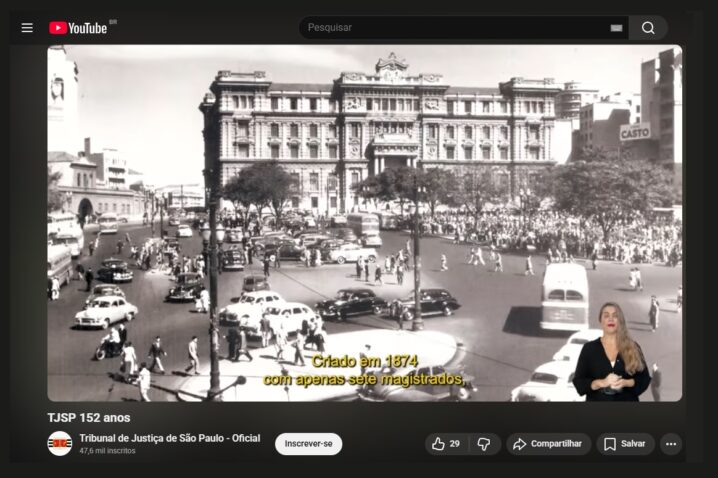Click the like count number 29

click(455, 444)
